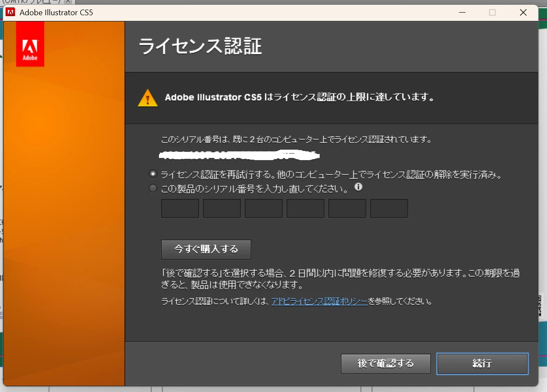547x392 pixels.
Task: Click the 後で確認する button
Action: (385, 364)
